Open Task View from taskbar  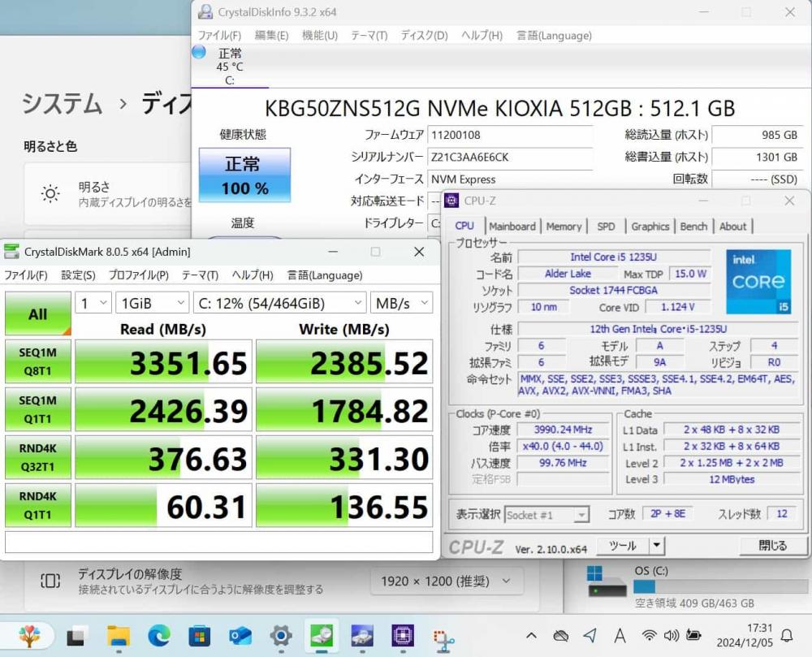click(76, 636)
